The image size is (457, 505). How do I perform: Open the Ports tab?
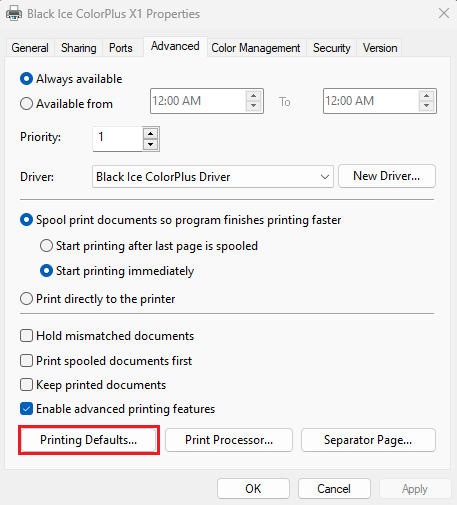(121, 48)
